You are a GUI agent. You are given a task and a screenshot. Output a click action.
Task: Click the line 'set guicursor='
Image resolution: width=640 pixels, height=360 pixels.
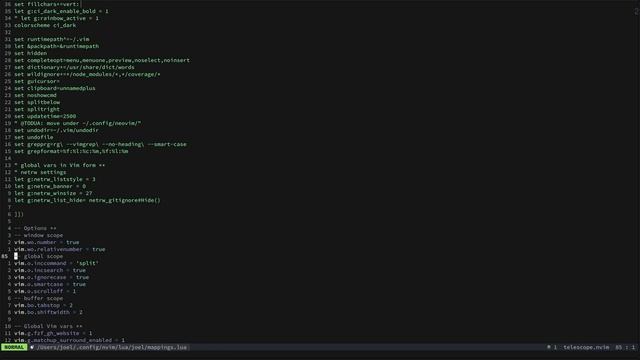click(37, 81)
